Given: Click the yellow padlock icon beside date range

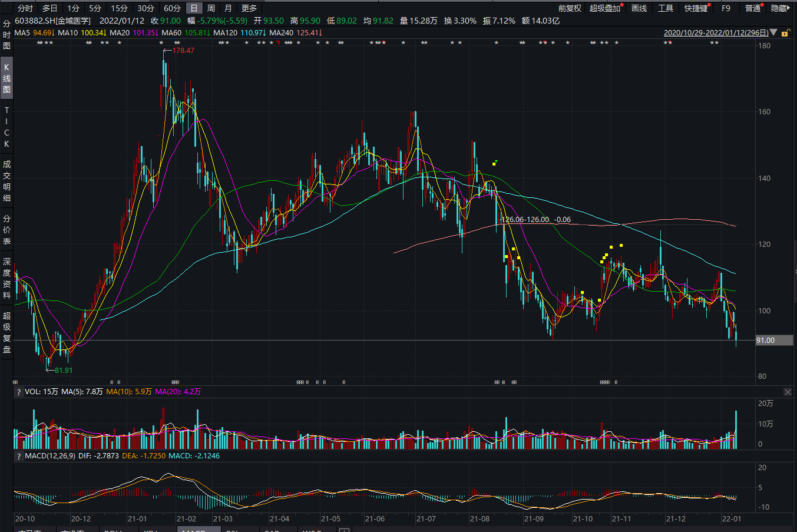Looking at the screenshot, I should [x=785, y=33].
